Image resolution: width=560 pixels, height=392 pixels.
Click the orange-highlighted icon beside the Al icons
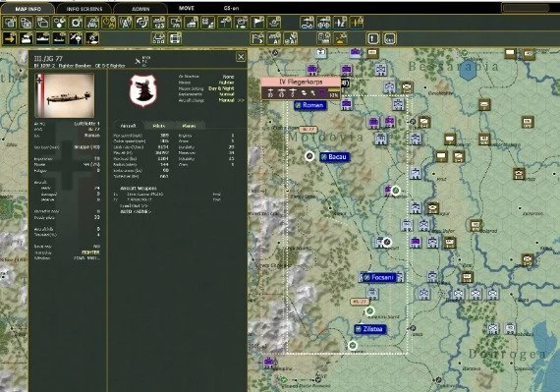click(x=340, y=38)
